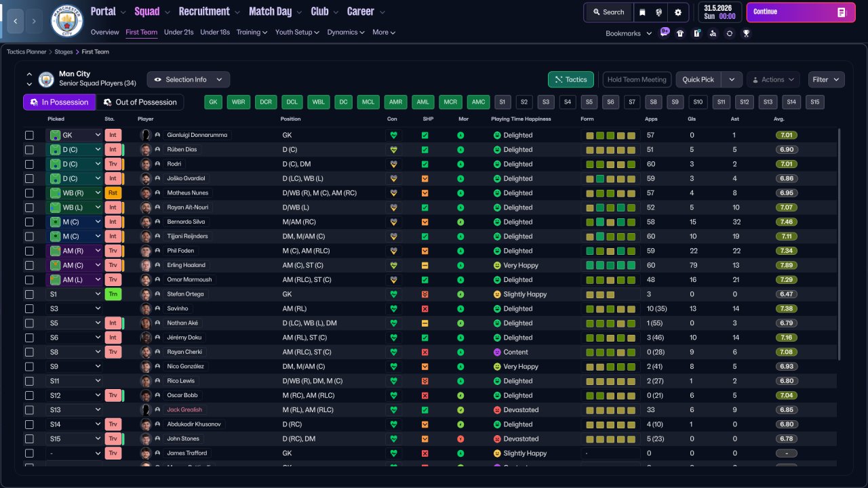The width and height of the screenshot is (868, 488).
Task: Click the shirt icon in the bookmarks bar
Action: (x=680, y=33)
